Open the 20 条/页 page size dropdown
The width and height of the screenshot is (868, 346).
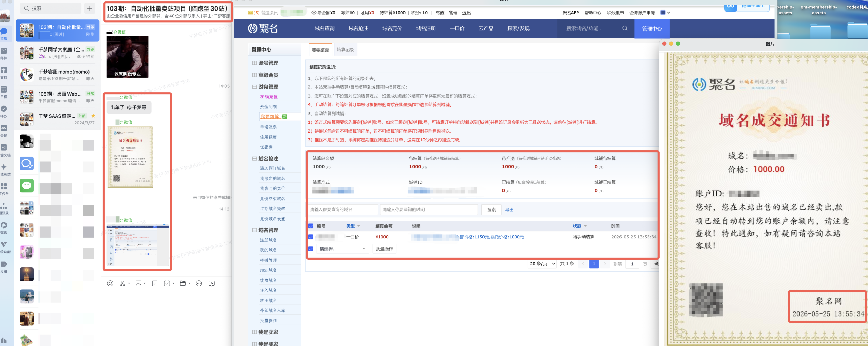[x=542, y=264]
